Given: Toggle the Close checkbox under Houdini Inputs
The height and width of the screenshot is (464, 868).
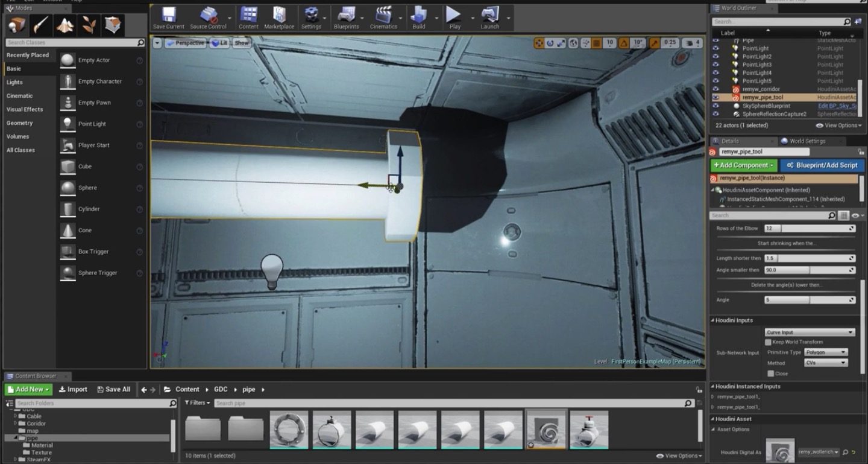Looking at the screenshot, I should point(771,373).
